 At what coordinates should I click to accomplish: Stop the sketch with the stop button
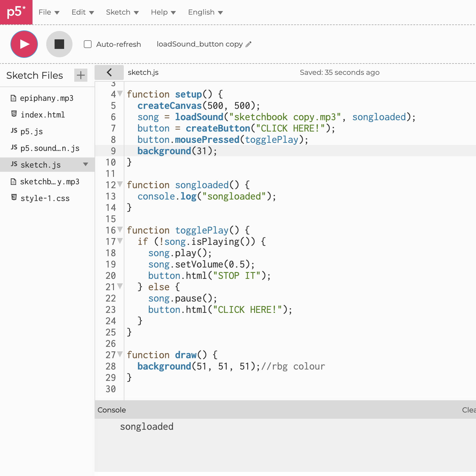click(x=59, y=44)
